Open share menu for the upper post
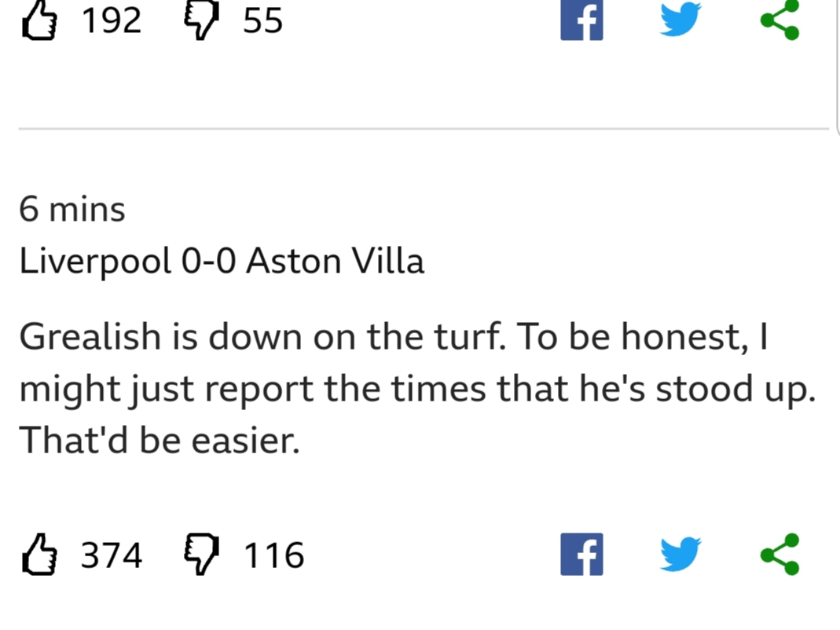 click(780, 20)
